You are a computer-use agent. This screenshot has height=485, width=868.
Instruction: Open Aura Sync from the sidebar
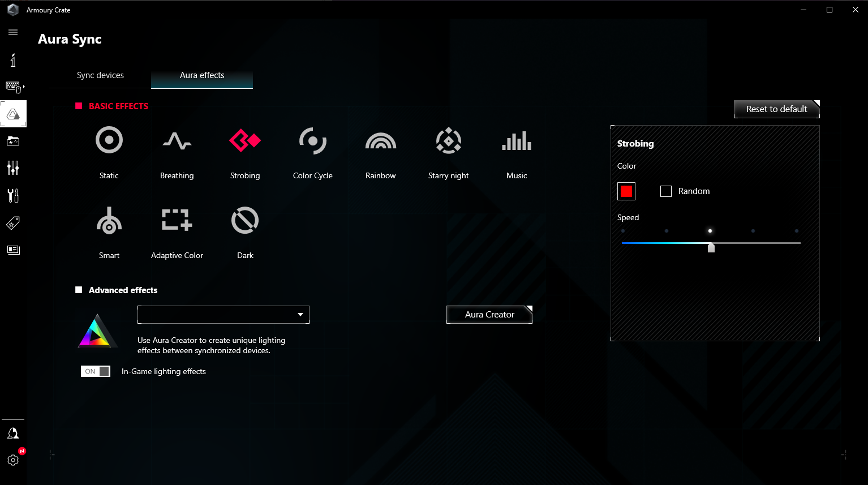click(x=13, y=113)
